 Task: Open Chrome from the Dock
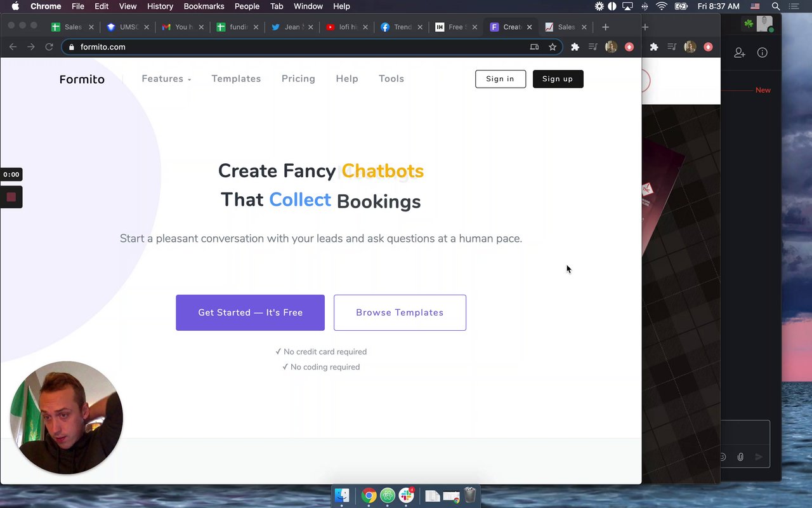click(x=369, y=495)
